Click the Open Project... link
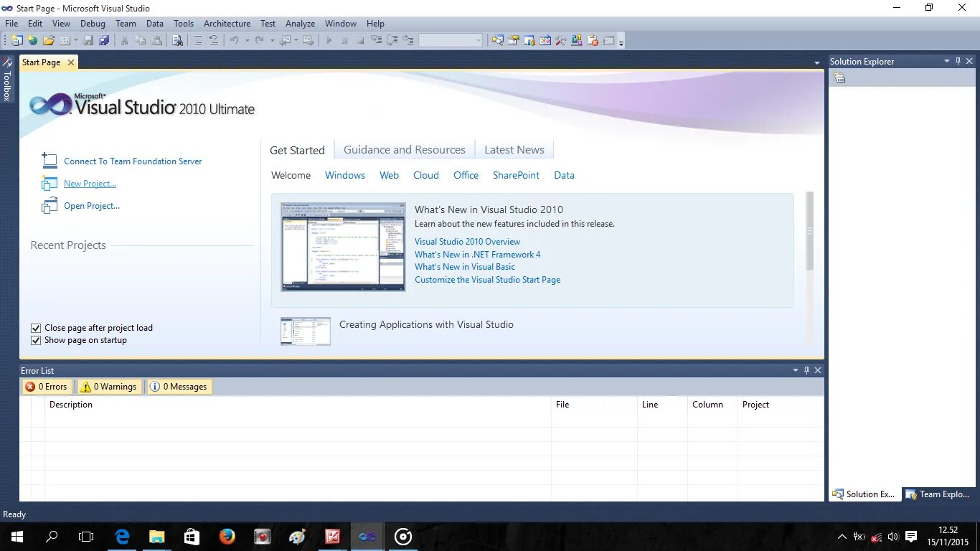 point(92,206)
